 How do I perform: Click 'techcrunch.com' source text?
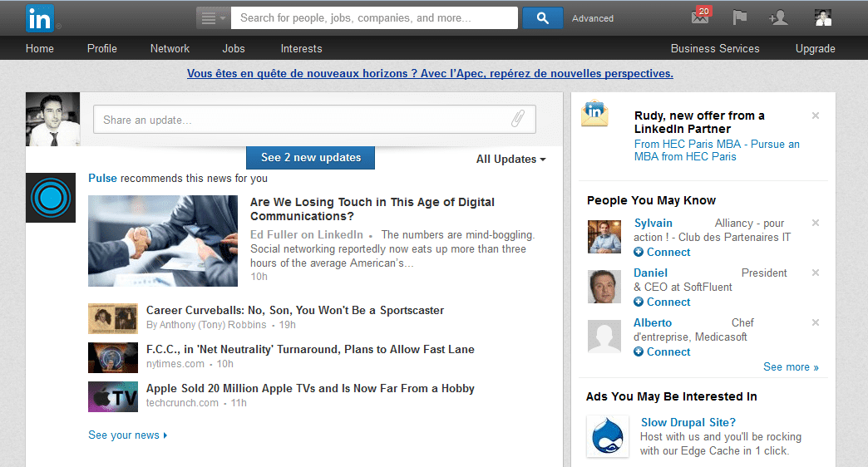tap(182, 403)
